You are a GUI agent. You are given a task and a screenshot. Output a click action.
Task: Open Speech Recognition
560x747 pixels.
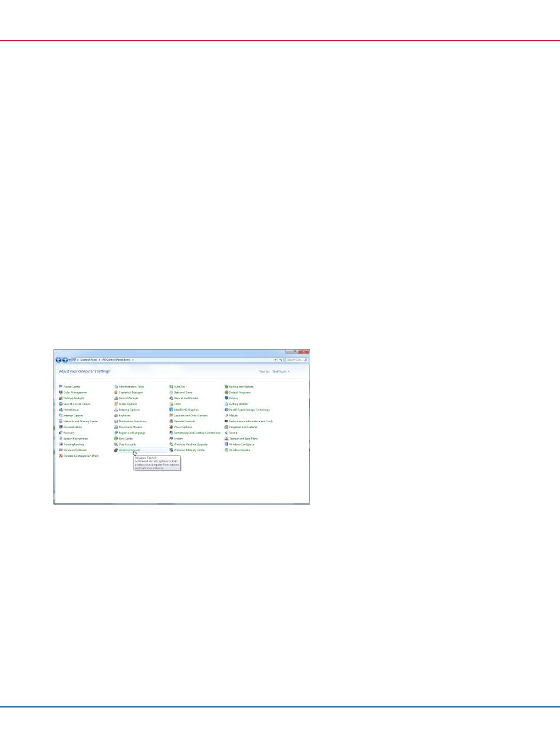point(73,439)
